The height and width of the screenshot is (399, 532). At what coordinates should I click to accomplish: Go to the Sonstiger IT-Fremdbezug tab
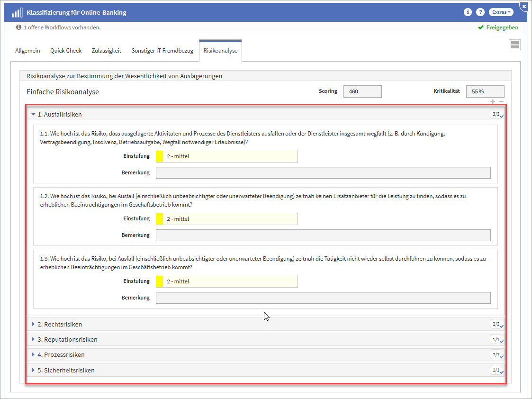coord(162,51)
